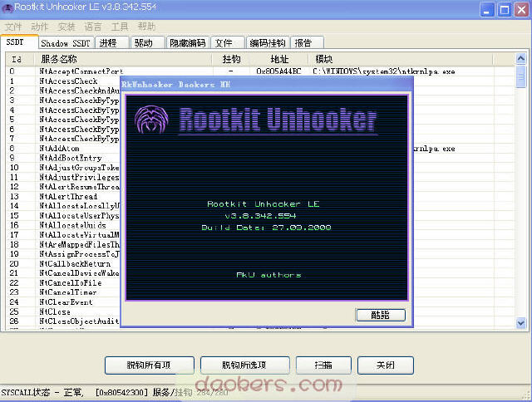Open the 隐藏编码 tab
The width and height of the screenshot is (532, 402).
coord(188,43)
